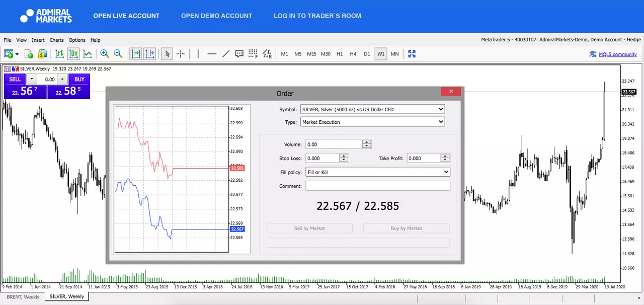Zoom out on the chart
The height and width of the screenshot is (305, 644).
click(x=118, y=54)
